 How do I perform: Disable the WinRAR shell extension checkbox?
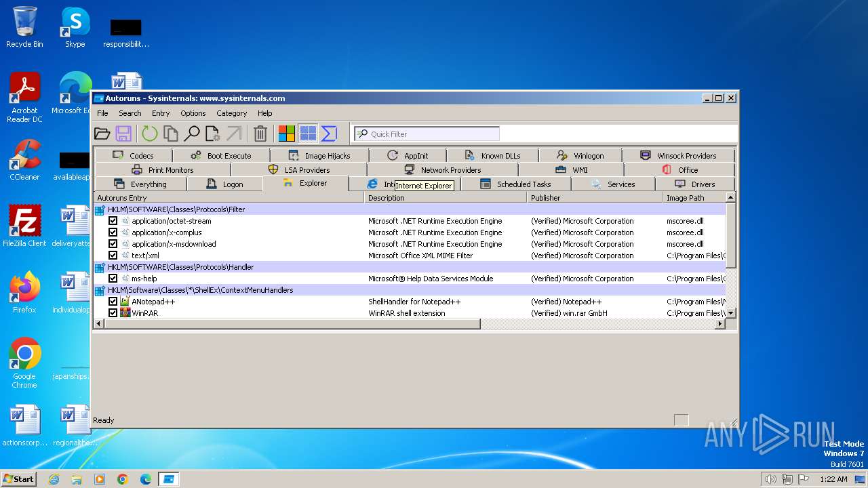(113, 313)
